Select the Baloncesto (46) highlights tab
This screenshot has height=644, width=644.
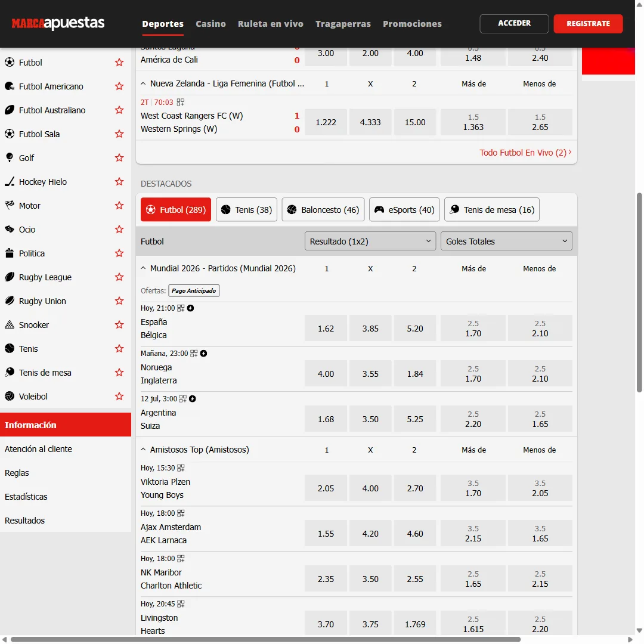(323, 209)
